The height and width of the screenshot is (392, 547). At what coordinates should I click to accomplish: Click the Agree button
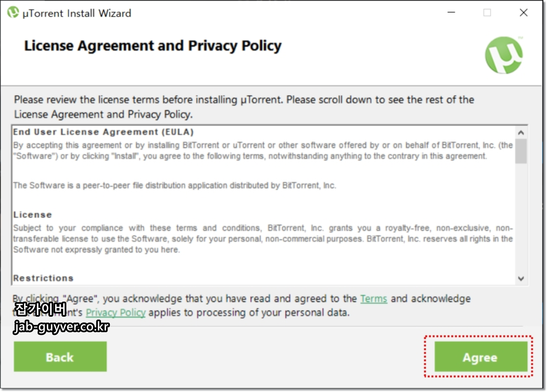[x=481, y=357]
